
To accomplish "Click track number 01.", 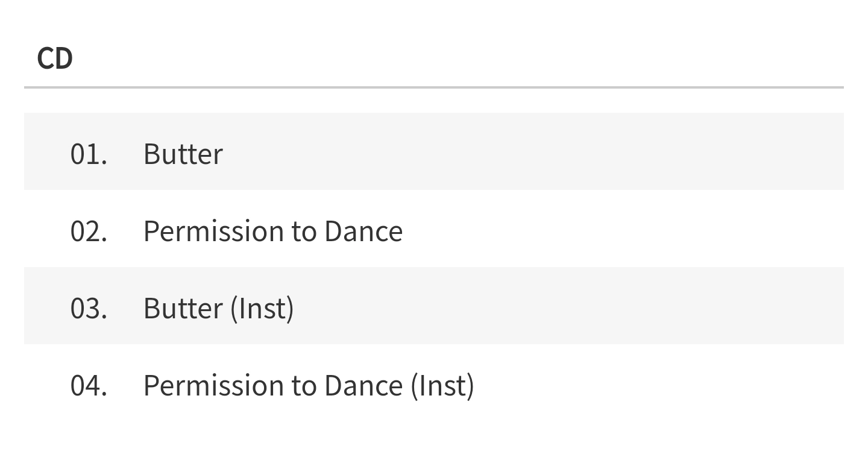I will tap(89, 154).
